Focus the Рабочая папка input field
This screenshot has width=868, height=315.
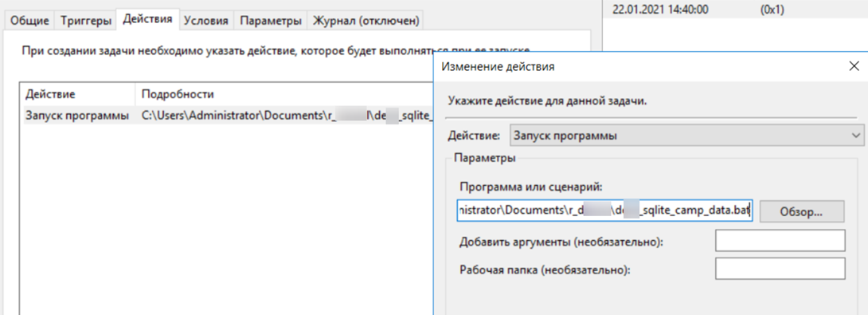click(780, 269)
